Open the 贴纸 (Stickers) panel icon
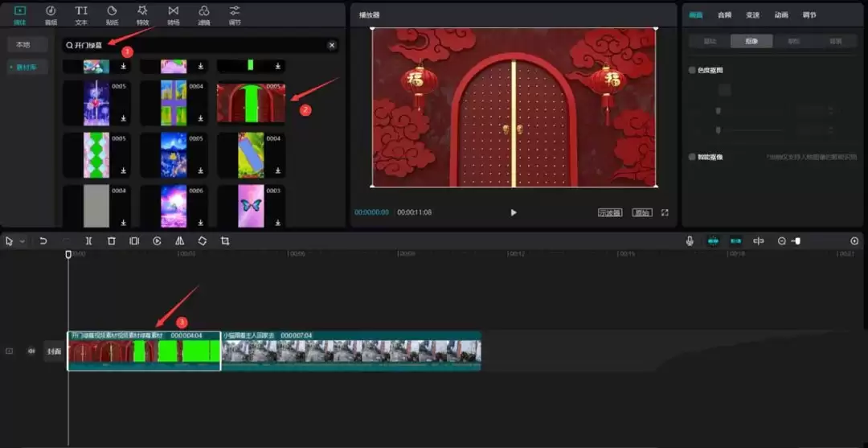The width and height of the screenshot is (868, 448). click(x=112, y=14)
